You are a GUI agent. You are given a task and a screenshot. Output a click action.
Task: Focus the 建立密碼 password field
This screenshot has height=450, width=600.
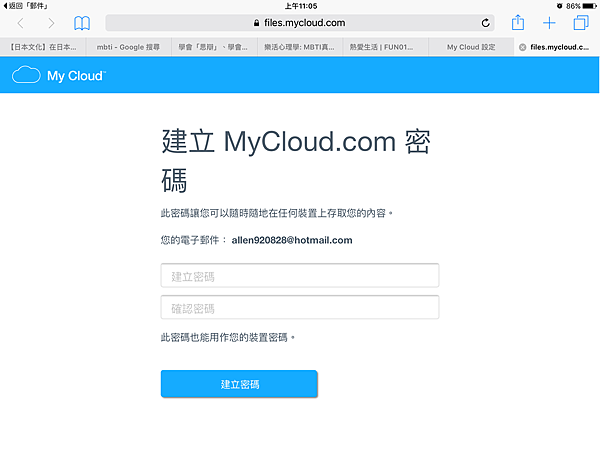(x=300, y=276)
